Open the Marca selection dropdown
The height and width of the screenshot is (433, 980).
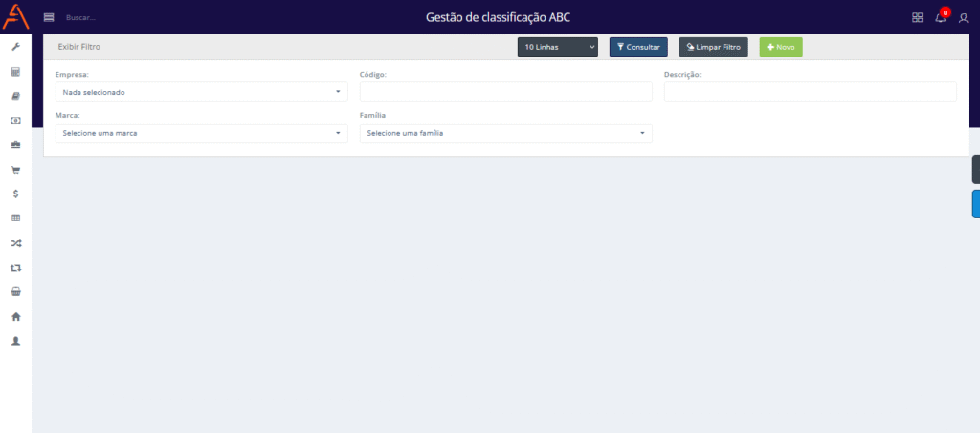201,133
